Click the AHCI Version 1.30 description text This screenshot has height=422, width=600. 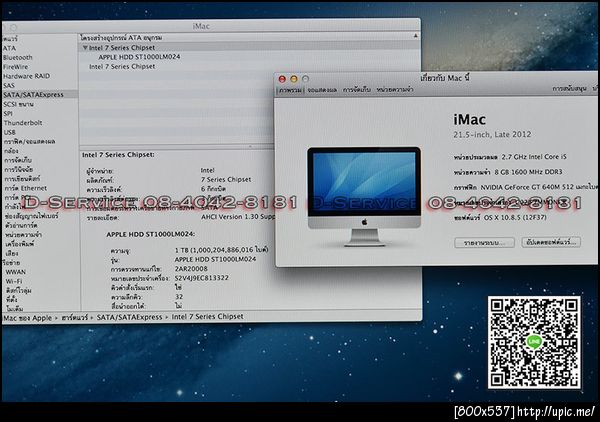238,217
